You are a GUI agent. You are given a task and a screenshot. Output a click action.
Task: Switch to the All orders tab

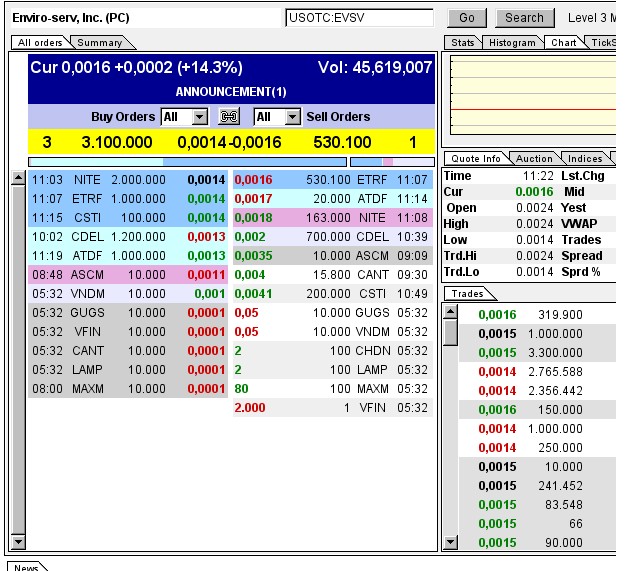coord(40,43)
